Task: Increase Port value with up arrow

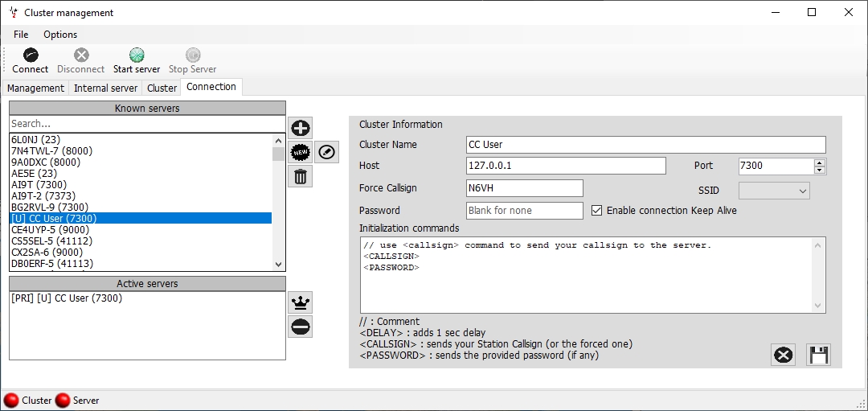Action: [820, 162]
